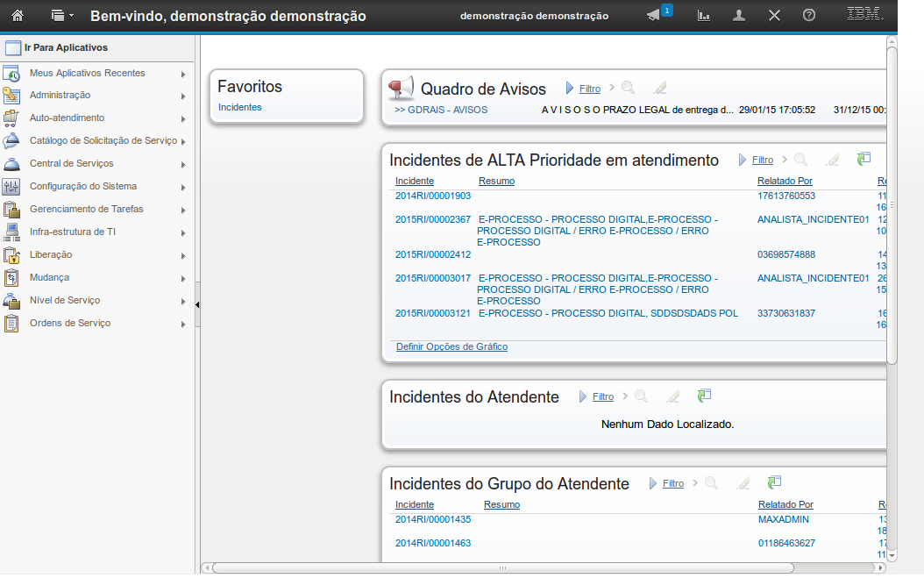The image size is (924, 578).
Task: Open Ordens de Serviço menu item
Action: coord(69,323)
